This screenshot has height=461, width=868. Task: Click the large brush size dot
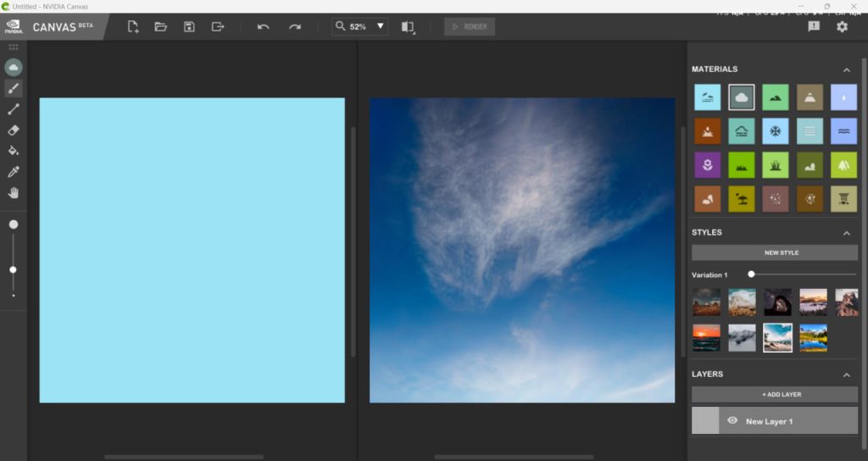tap(14, 224)
